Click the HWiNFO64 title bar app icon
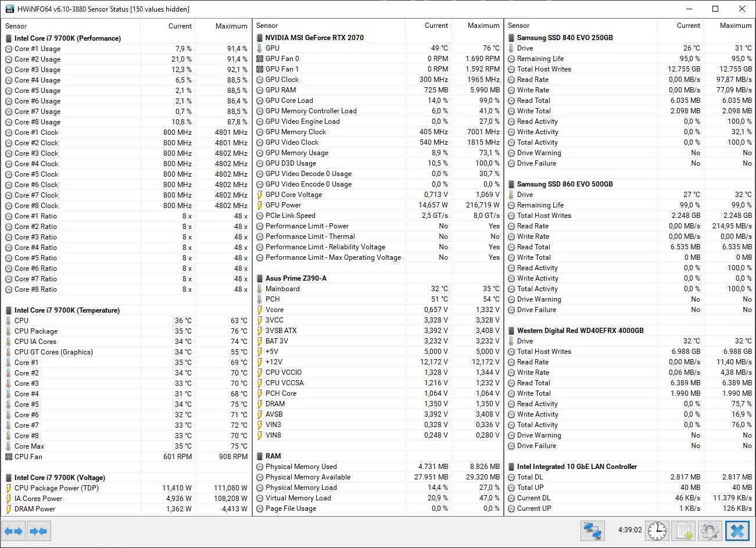The height and width of the screenshot is (548, 756). tap(9, 9)
